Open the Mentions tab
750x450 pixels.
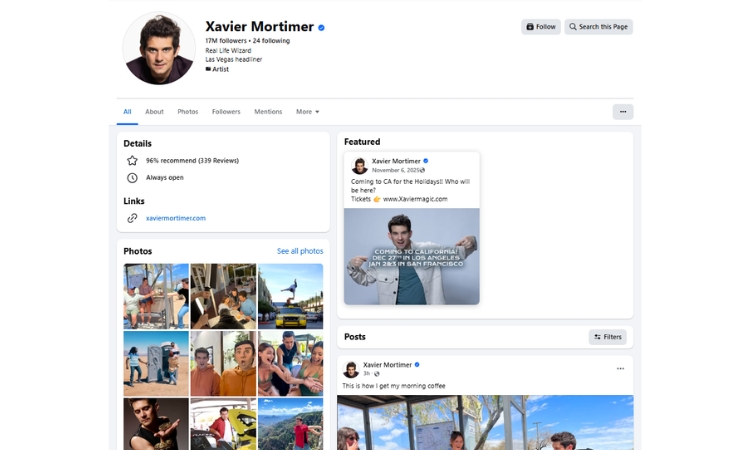[x=268, y=112]
